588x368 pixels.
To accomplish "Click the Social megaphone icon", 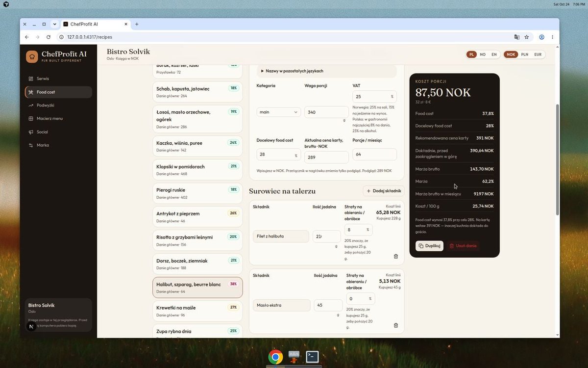I will point(31,132).
